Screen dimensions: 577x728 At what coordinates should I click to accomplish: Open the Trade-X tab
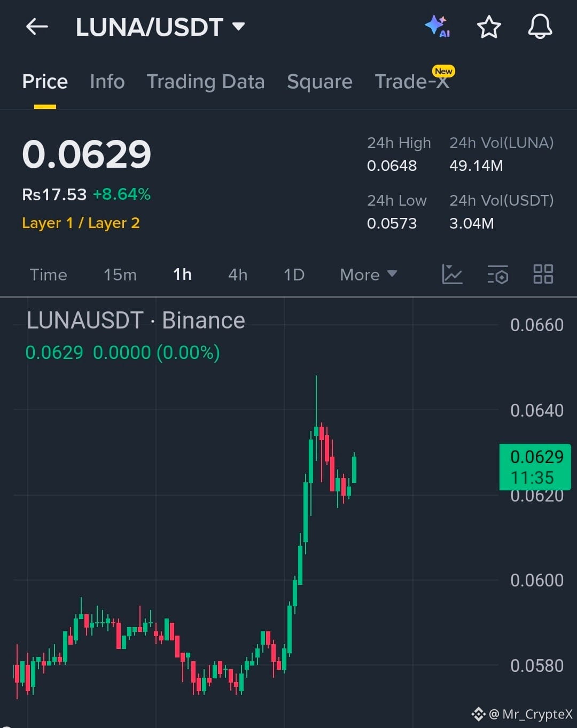tap(412, 82)
